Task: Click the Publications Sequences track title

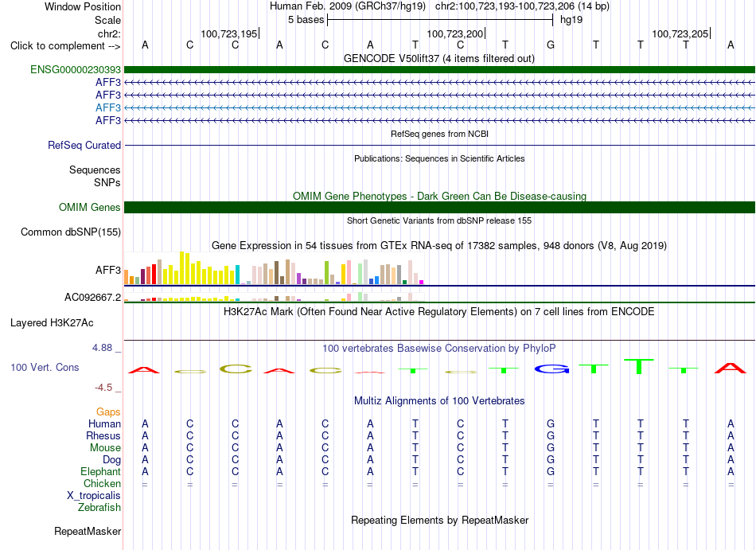Action: tap(439, 158)
